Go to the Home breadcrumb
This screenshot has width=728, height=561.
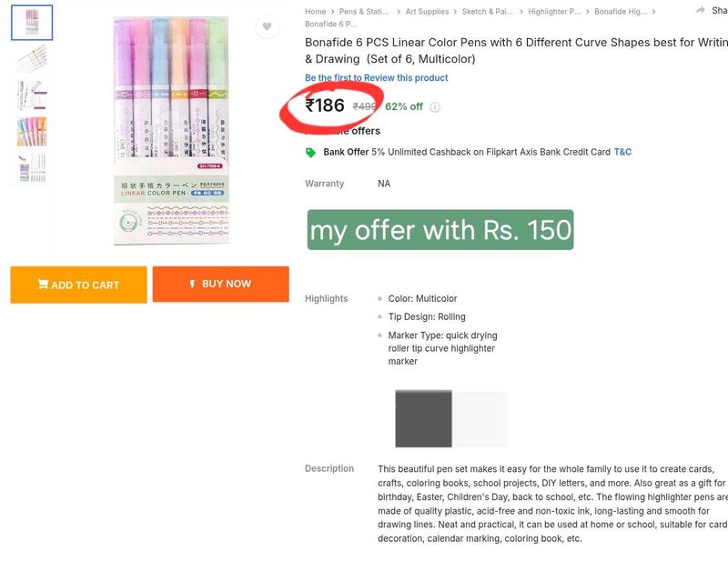click(314, 9)
